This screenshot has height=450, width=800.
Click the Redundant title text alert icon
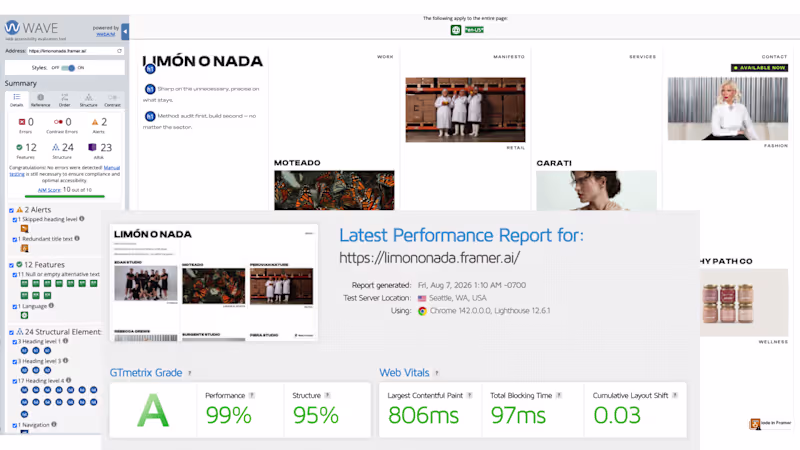(x=24, y=248)
